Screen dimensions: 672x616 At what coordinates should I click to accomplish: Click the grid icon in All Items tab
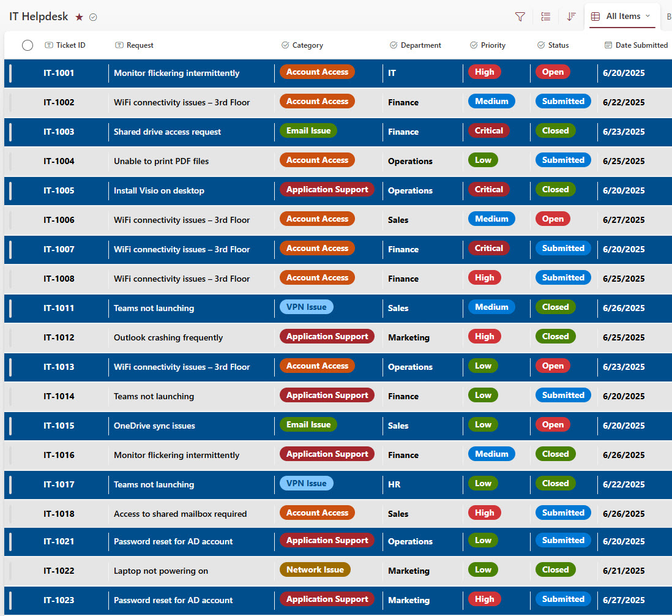pyautogui.click(x=595, y=17)
